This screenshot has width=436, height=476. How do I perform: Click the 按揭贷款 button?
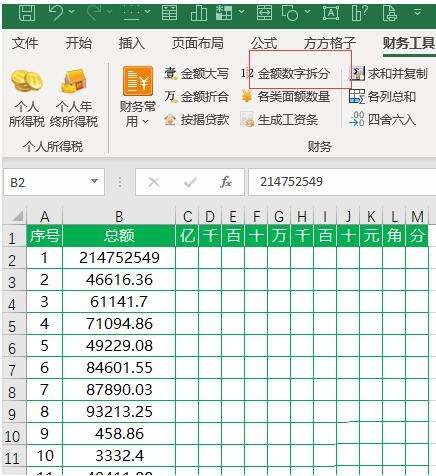(196, 120)
